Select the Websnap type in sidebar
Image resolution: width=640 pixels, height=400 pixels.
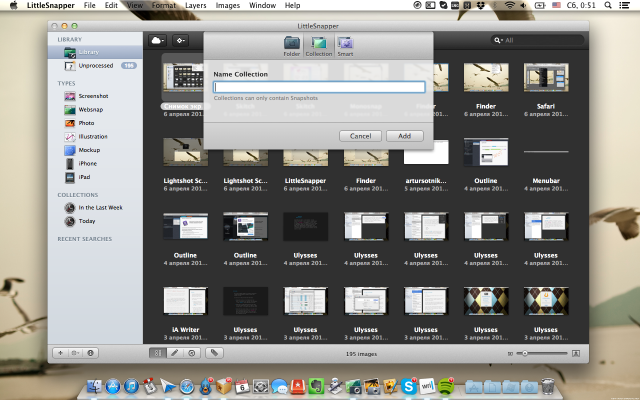pos(91,110)
